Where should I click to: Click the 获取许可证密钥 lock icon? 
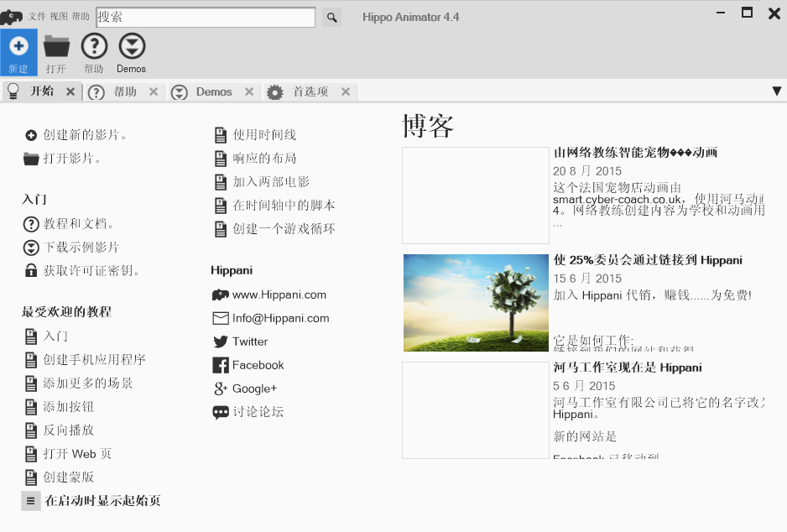(31, 271)
